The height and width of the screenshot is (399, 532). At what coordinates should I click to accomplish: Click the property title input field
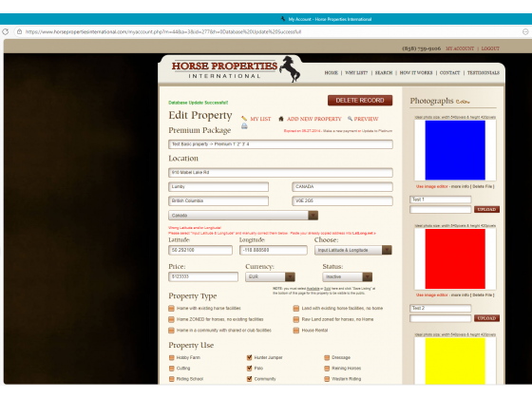coord(280,144)
